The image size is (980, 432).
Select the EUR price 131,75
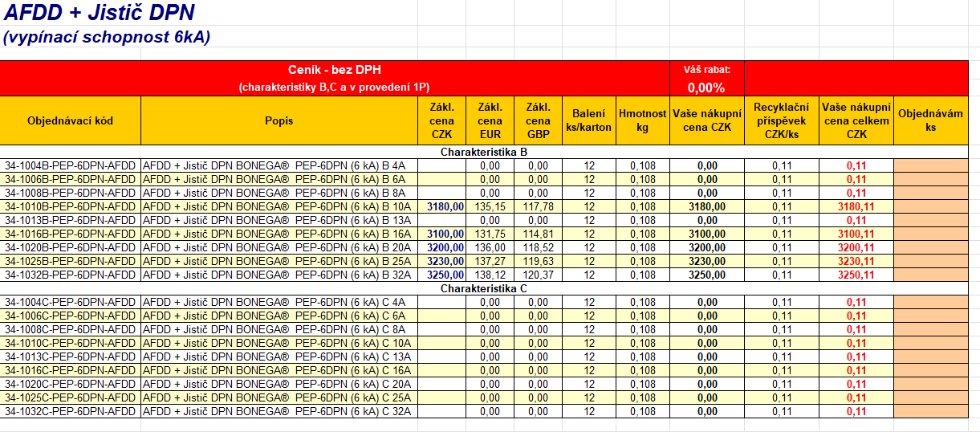tap(490, 234)
